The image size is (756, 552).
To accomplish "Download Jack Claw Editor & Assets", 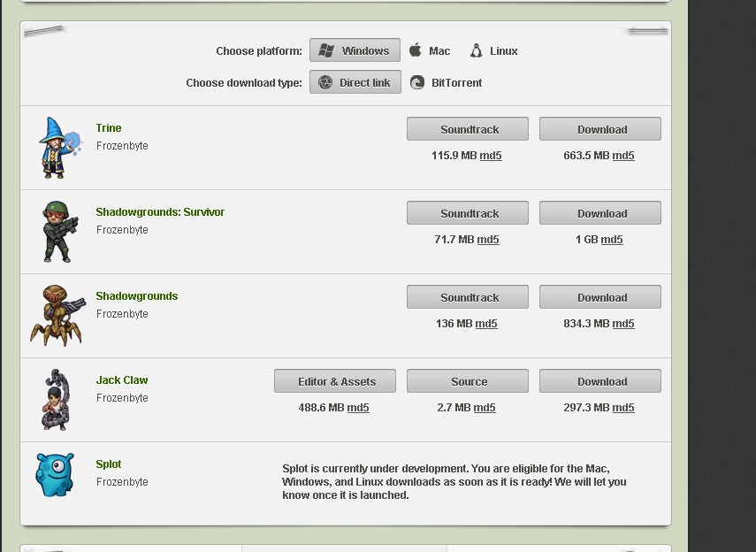I will pyautogui.click(x=335, y=380).
